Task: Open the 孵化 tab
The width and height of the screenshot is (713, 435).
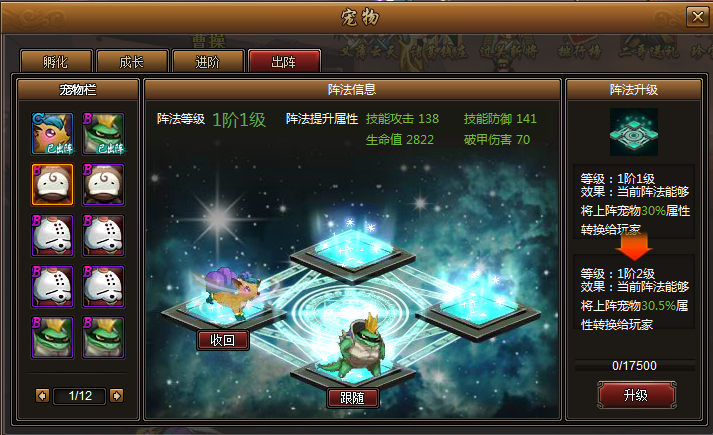Action: 56,61
